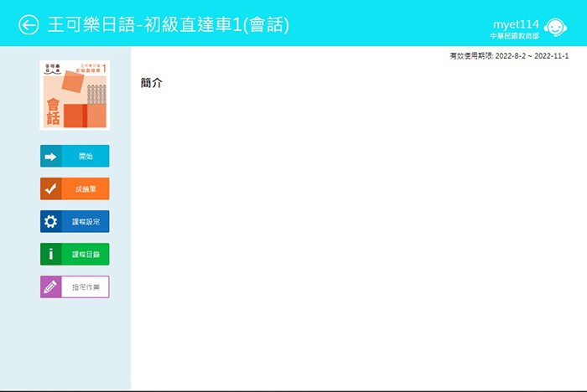
Task: Click the gear icon for 課程設定
Action: (x=50, y=222)
